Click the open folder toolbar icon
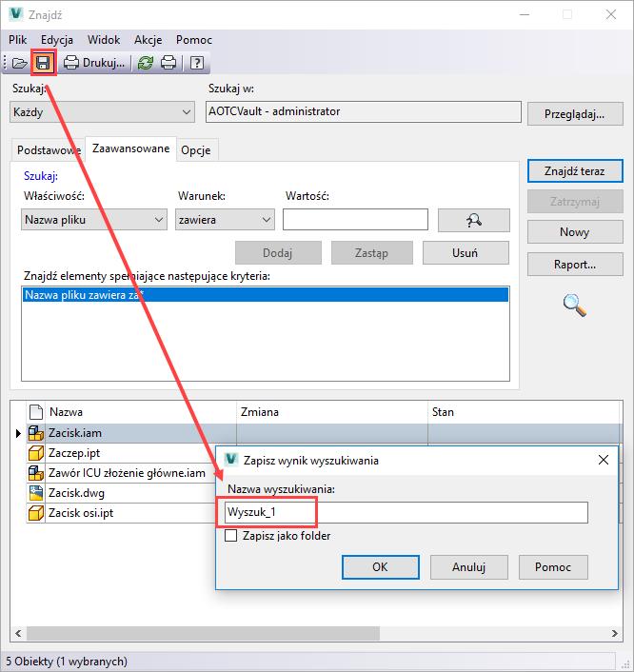 coord(20,64)
